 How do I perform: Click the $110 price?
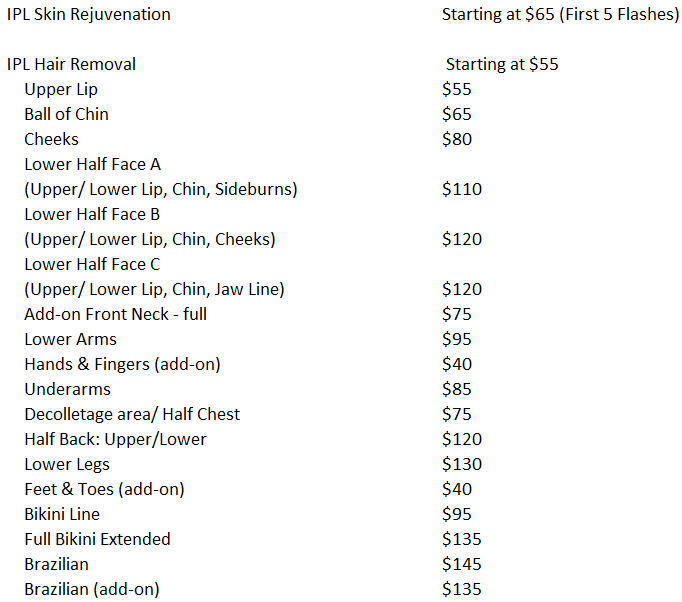tap(461, 189)
